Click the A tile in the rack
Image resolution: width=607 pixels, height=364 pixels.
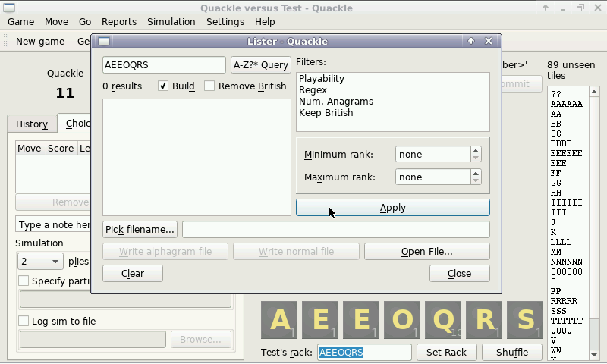(279, 320)
